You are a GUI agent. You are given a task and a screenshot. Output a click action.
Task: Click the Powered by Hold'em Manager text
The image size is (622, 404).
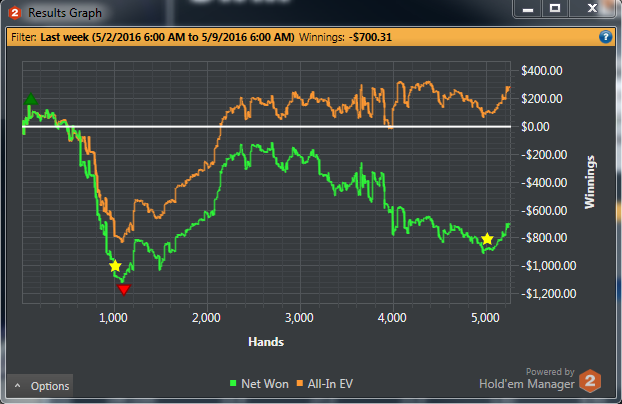pos(527,378)
